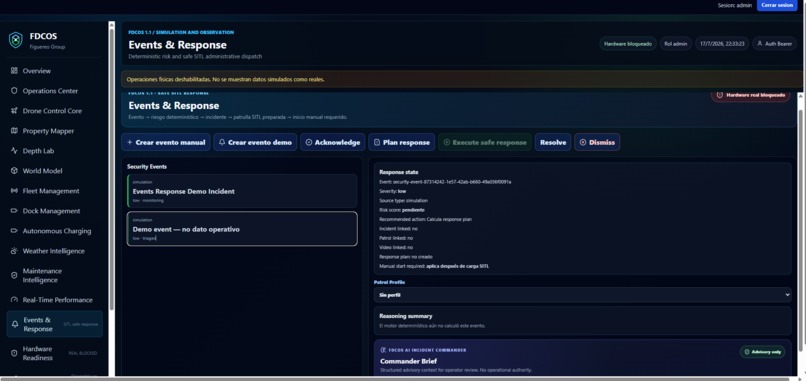Go to Operations Center page
Screen dimensions: 806x381
click(x=54, y=90)
